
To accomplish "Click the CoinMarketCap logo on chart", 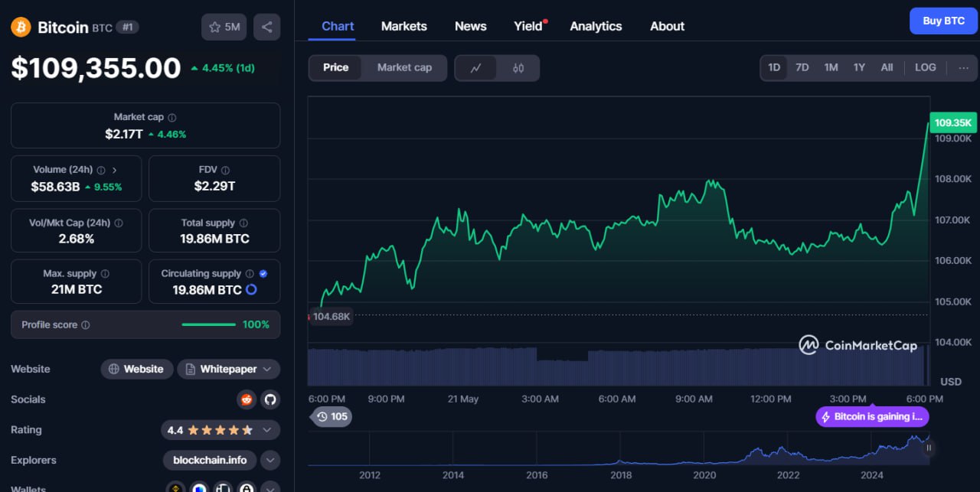I will 857,345.
